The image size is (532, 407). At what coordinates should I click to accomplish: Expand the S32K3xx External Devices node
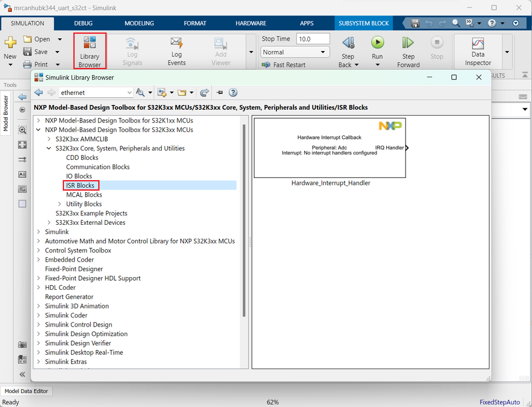click(x=49, y=222)
